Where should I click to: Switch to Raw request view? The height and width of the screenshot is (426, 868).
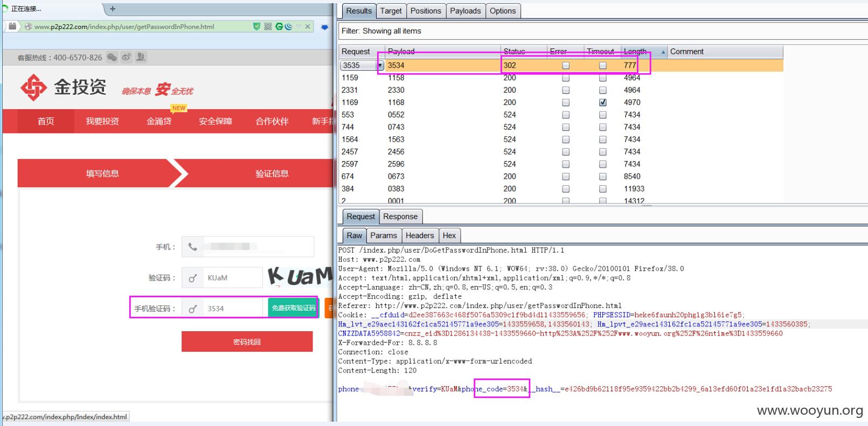point(354,235)
